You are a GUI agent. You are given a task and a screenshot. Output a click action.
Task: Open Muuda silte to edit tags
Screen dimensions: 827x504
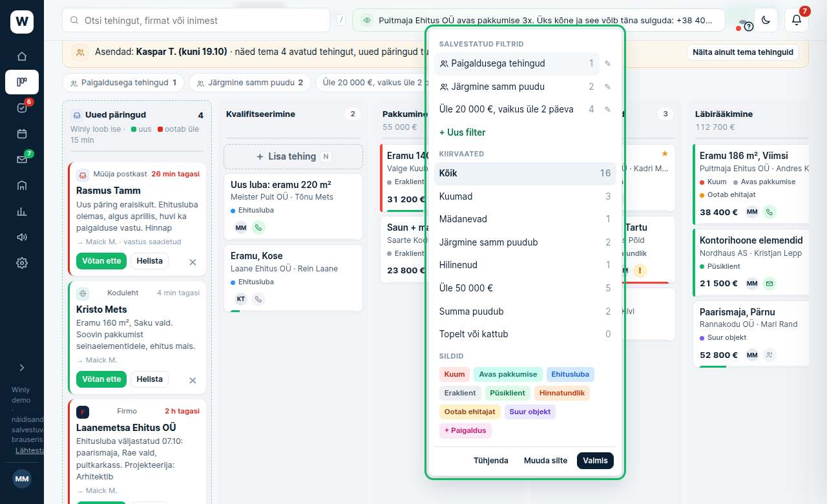point(546,461)
